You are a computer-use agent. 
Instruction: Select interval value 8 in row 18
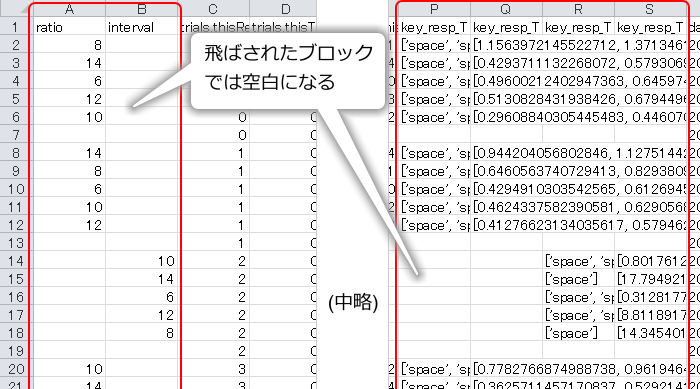tap(142, 333)
